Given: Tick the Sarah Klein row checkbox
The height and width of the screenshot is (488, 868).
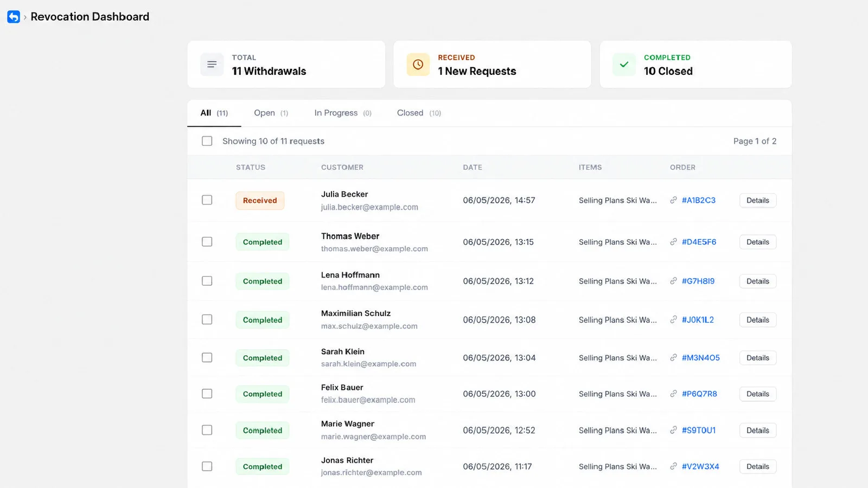Looking at the screenshot, I should pyautogui.click(x=207, y=358).
